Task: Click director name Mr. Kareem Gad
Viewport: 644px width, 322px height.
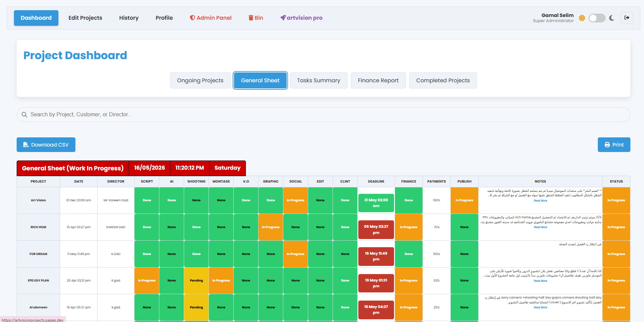Action: click(116, 200)
